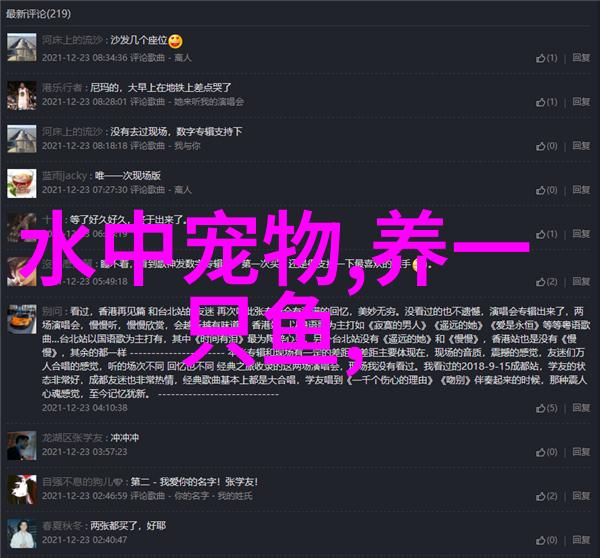
Task: Open username of 冲冲冲 commenter
Action: pos(72,438)
